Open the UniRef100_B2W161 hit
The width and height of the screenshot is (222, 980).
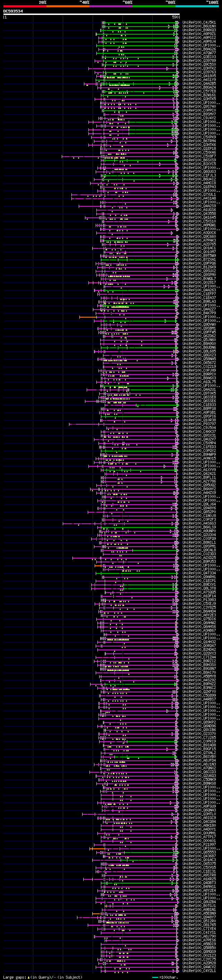point(199,95)
